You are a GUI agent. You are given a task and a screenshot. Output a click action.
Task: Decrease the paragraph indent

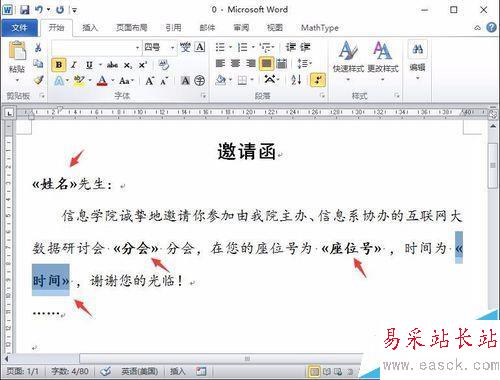click(x=290, y=47)
